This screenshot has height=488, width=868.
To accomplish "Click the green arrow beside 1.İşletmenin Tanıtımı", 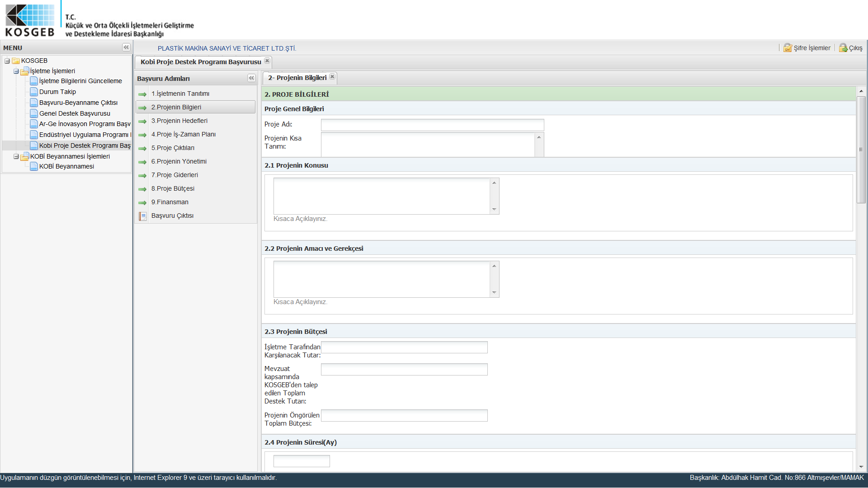I will 142,94.
